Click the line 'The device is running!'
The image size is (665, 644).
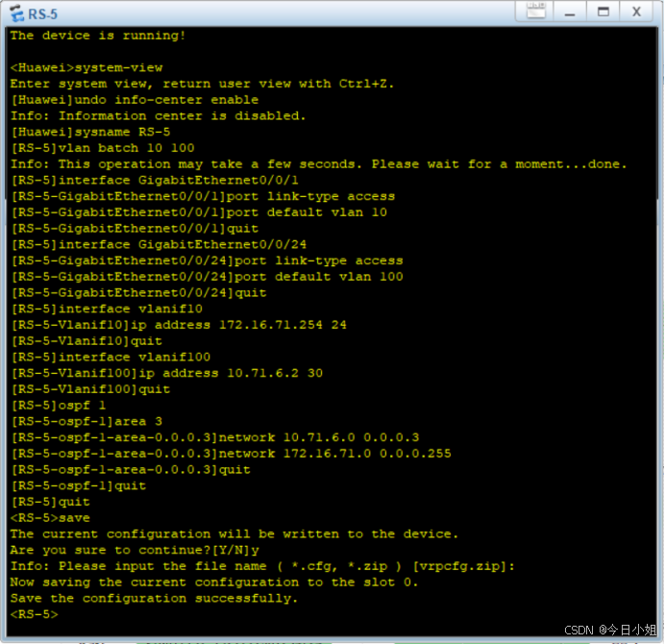pyautogui.click(x=98, y=36)
